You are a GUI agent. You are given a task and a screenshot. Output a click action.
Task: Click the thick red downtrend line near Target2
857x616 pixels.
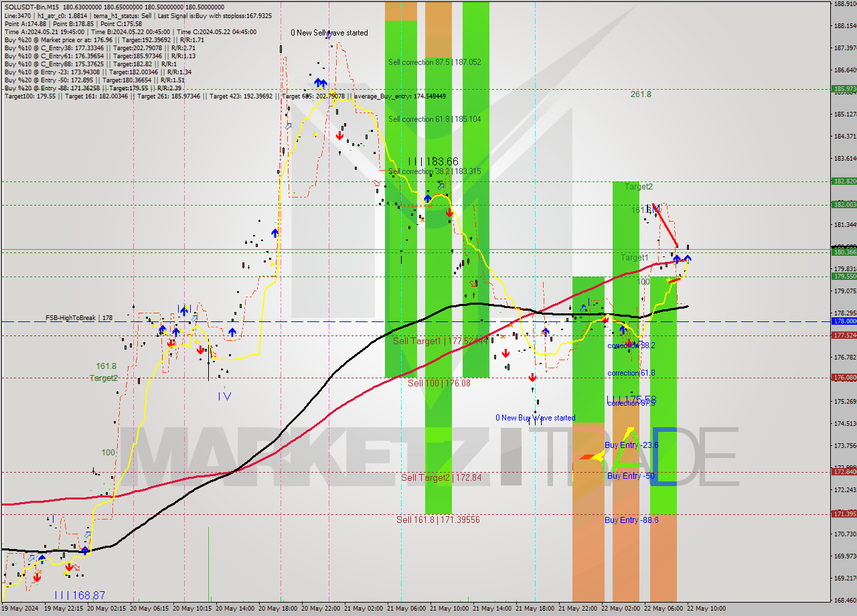pyautogui.click(x=666, y=226)
